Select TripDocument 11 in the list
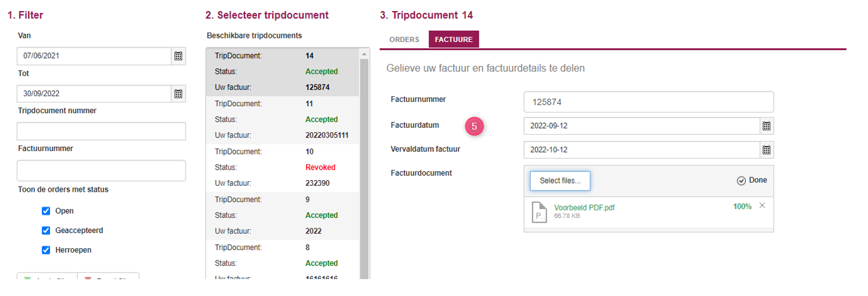The image size is (868, 296). point(283,119)
